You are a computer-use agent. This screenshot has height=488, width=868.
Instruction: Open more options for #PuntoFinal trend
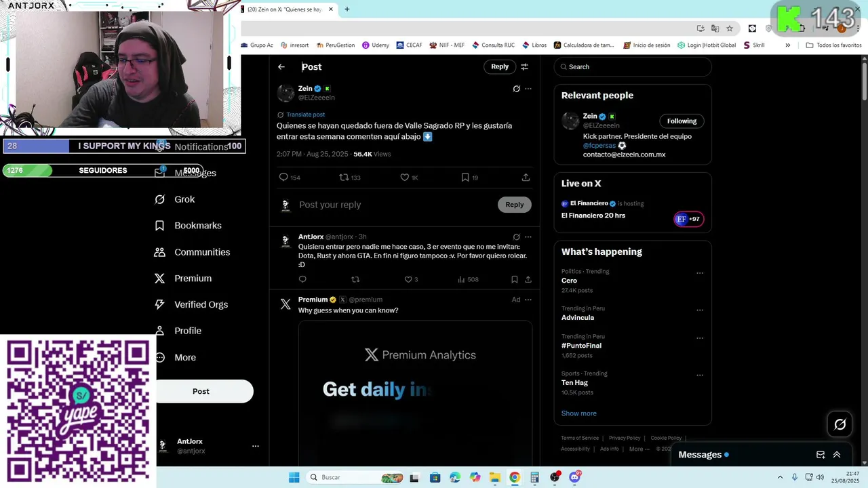[700, 338]
